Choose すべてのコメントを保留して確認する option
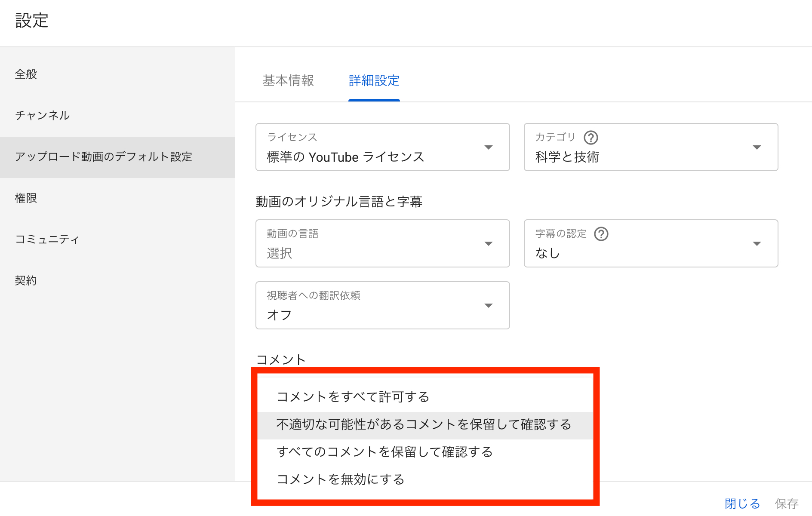 tap(425, 452)
